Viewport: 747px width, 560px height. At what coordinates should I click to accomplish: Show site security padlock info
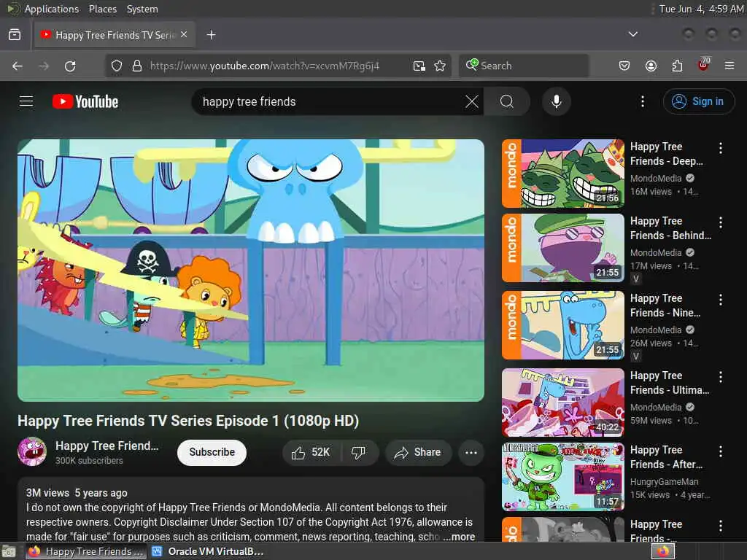[136, 66]
